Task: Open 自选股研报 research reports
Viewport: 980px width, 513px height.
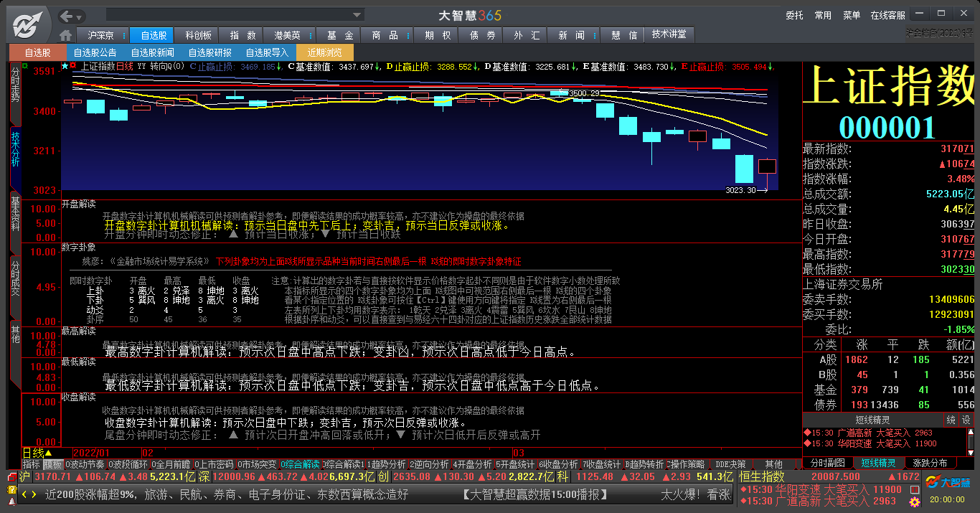Action: point(209,52)
